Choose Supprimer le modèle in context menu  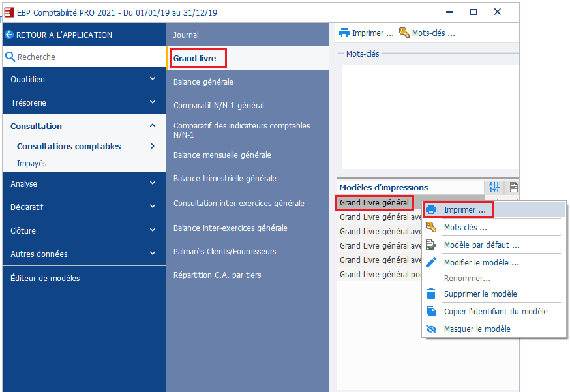494,294
